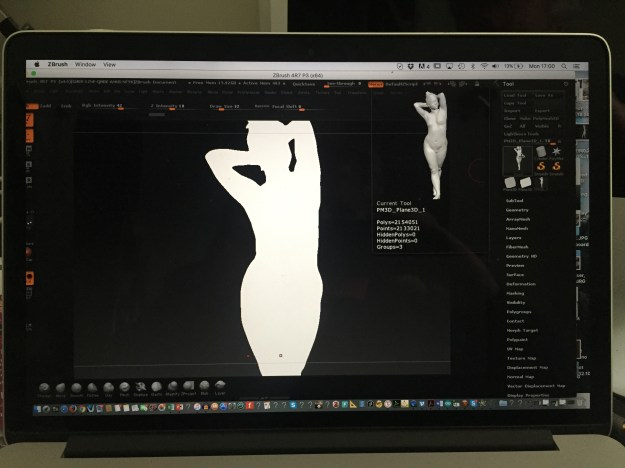Toggle the Zsub mode button

pyautogui.click(x=66, y=104)
